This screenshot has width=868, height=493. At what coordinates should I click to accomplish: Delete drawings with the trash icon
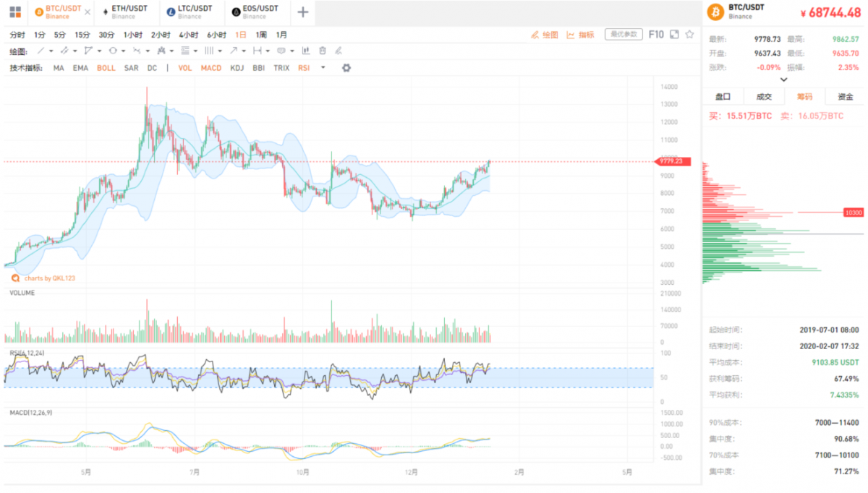[x=323, y=51]
